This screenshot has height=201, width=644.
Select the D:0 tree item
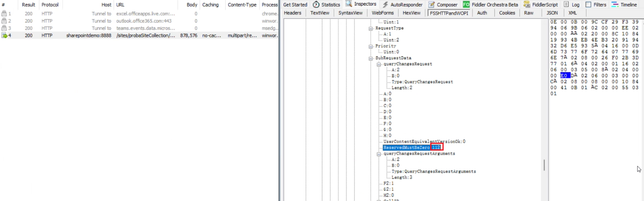point(387,112)
